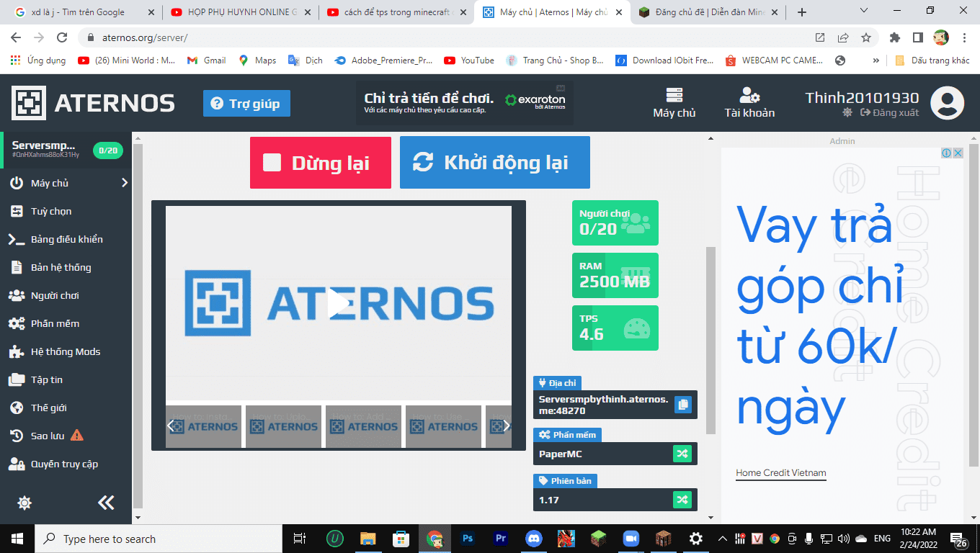Open a new browser tab

point(802,12)
